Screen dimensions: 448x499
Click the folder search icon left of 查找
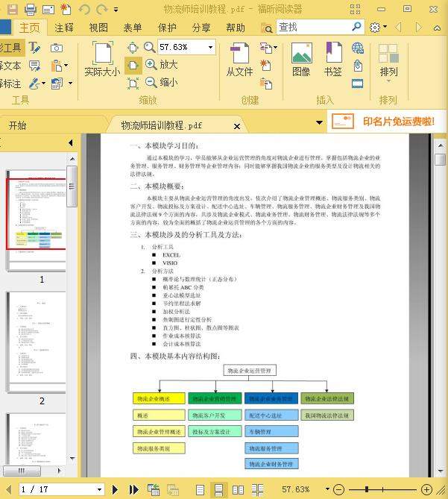[266, 28]
